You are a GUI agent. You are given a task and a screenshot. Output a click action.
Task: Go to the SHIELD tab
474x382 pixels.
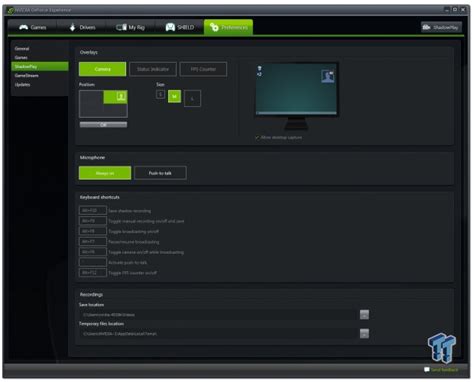(180, 27)
